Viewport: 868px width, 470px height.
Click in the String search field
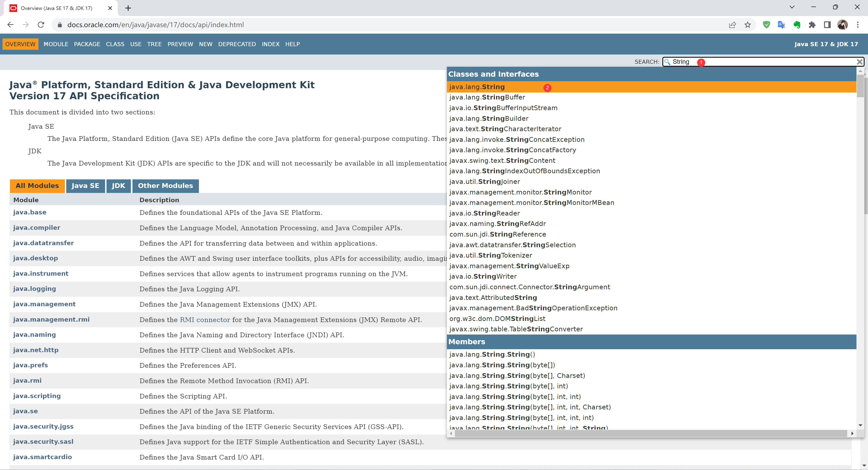(x=763, y=62)
